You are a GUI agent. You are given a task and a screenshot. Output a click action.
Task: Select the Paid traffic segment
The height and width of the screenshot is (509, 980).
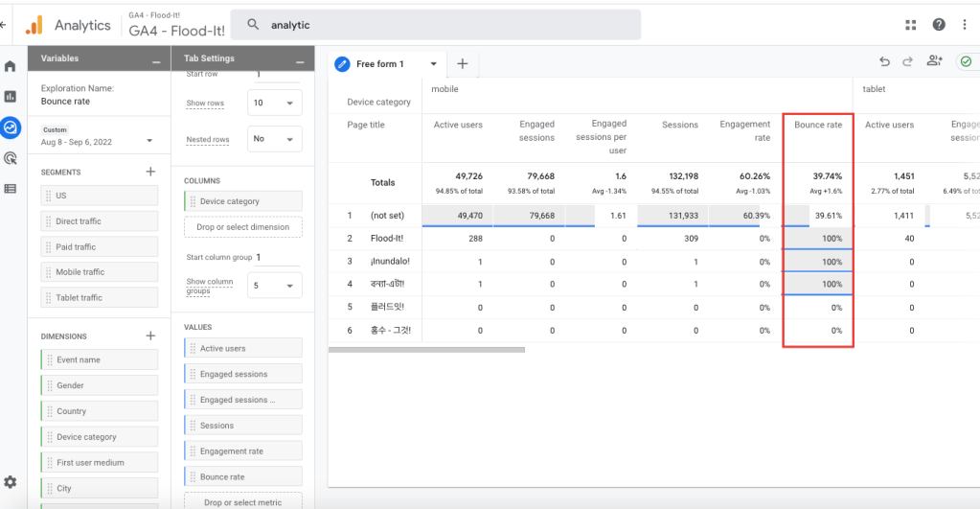click(x=100, y=247)
